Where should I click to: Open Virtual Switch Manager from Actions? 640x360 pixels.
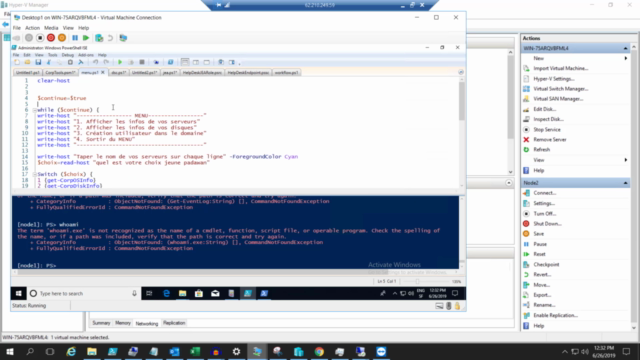tap(560, 89)
